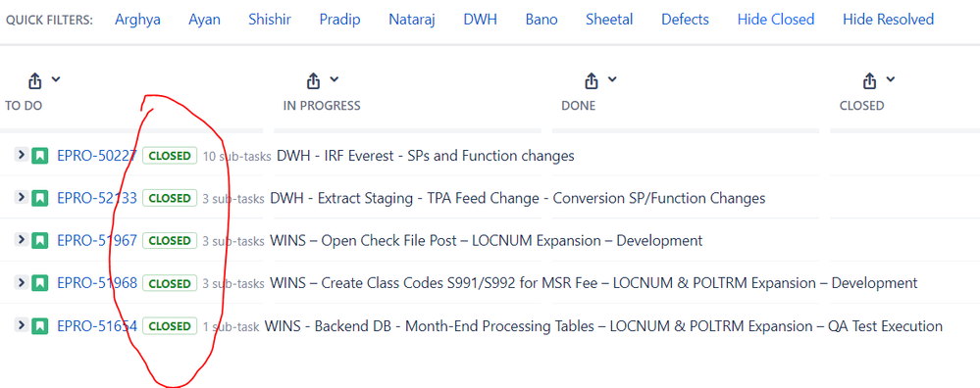The width and height of the screenshot is (980, 388).
Task: Click the TO DO column header
Action: coord(24,106)
